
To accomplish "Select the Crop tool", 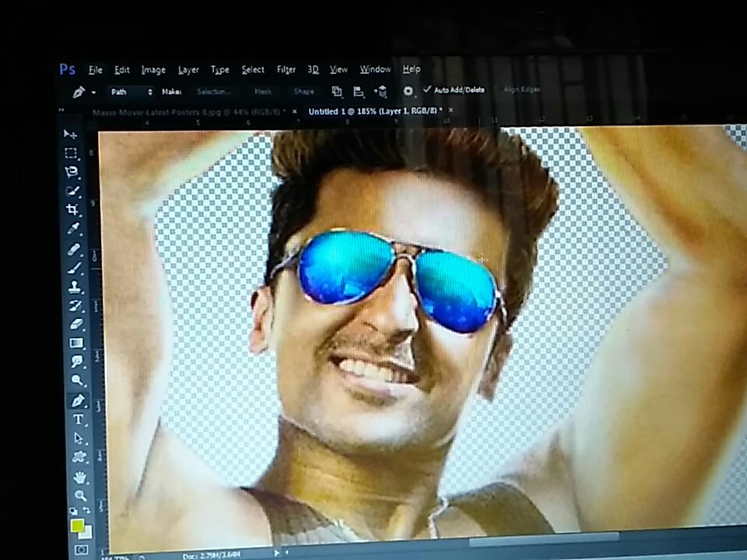I will pos(72,209).
